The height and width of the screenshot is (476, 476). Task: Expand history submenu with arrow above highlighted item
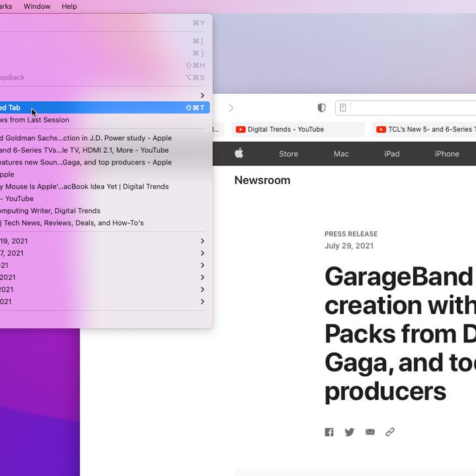(104, 96)
